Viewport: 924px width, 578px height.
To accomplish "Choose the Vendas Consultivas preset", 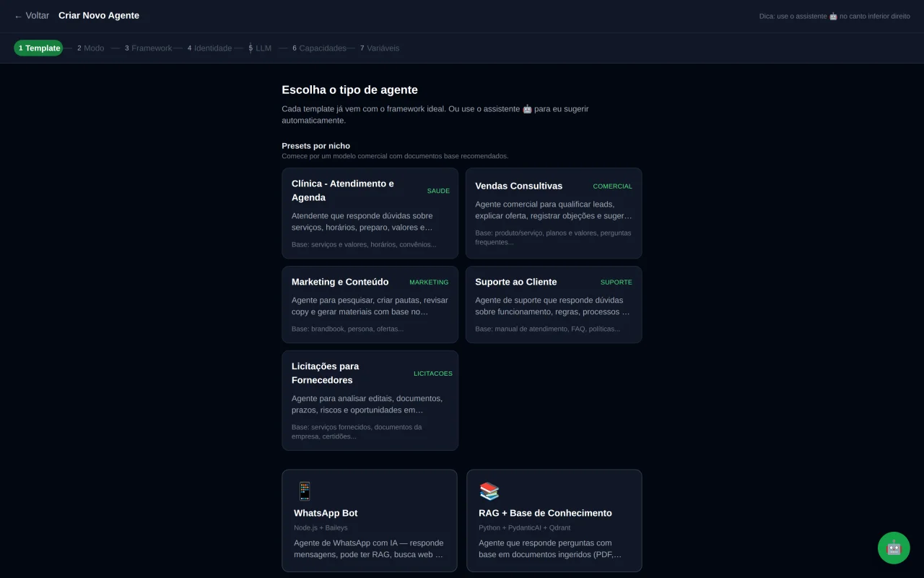I will tap(554, 213).
